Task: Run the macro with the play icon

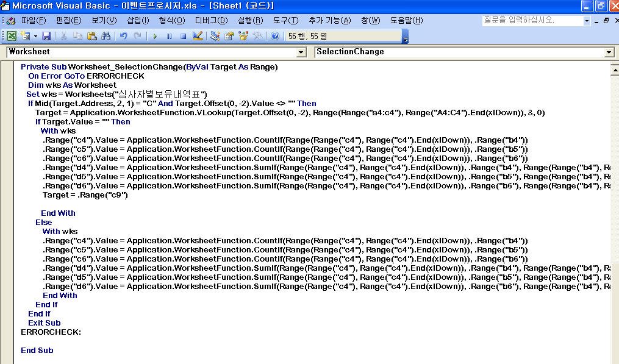Action: pyautogui.click(x=155, y=37)
